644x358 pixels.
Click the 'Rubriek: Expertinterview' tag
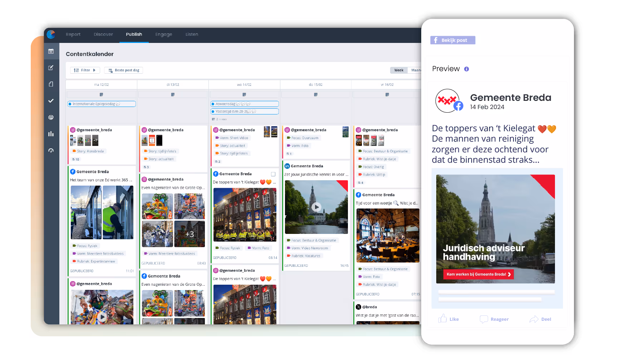pos(94,261)
